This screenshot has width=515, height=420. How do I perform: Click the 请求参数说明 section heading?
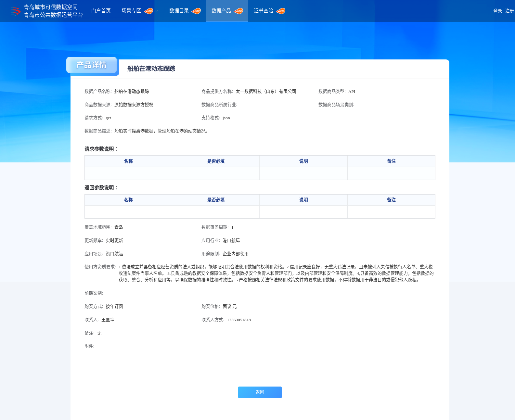[101, 149]
